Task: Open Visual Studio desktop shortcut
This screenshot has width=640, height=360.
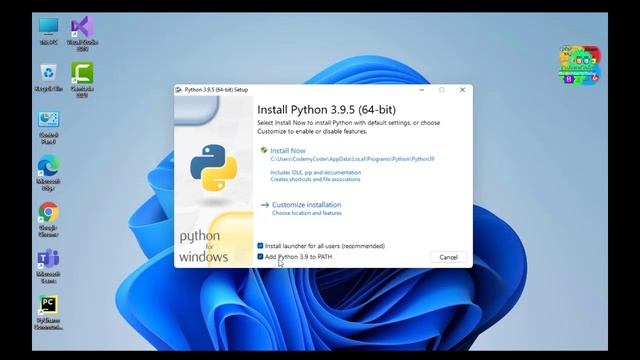Action: (x=82, y=33)
